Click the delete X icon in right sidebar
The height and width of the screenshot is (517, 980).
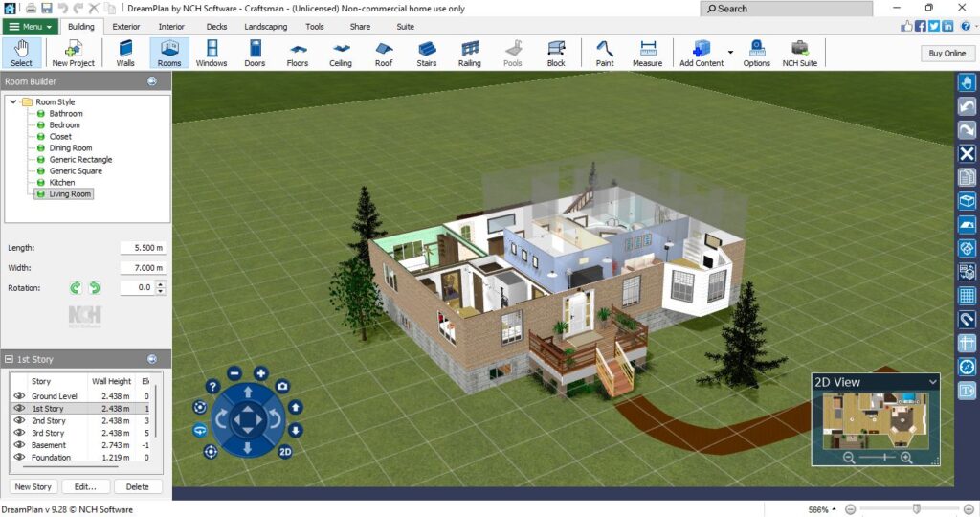[967, 154]
